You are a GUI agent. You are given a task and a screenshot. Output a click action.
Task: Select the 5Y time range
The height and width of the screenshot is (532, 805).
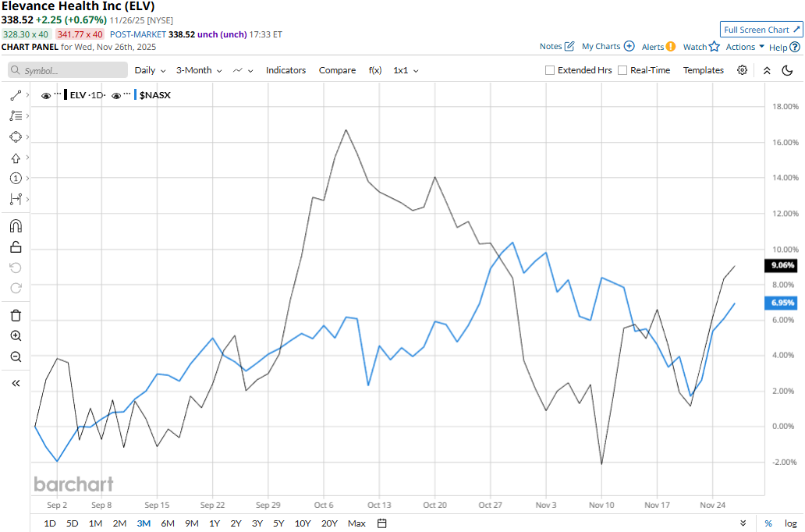(278, 523)
